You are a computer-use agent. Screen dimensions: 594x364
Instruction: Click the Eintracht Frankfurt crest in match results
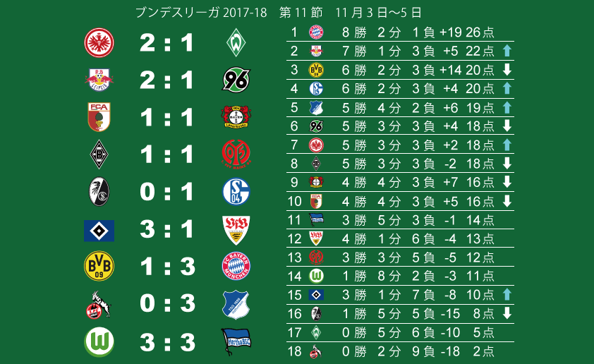coord(99,42)
